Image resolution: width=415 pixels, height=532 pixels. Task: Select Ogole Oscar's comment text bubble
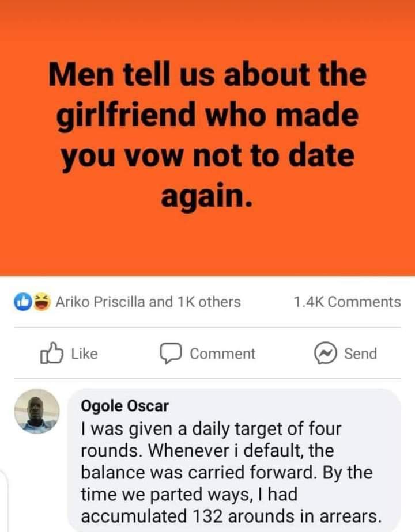(x=234, y=460)
